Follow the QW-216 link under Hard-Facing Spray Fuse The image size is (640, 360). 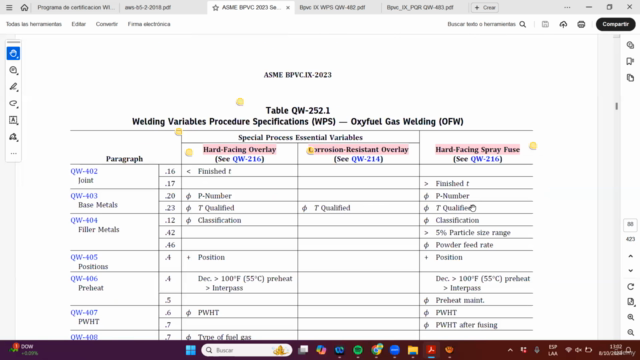(x=485, y=159)
